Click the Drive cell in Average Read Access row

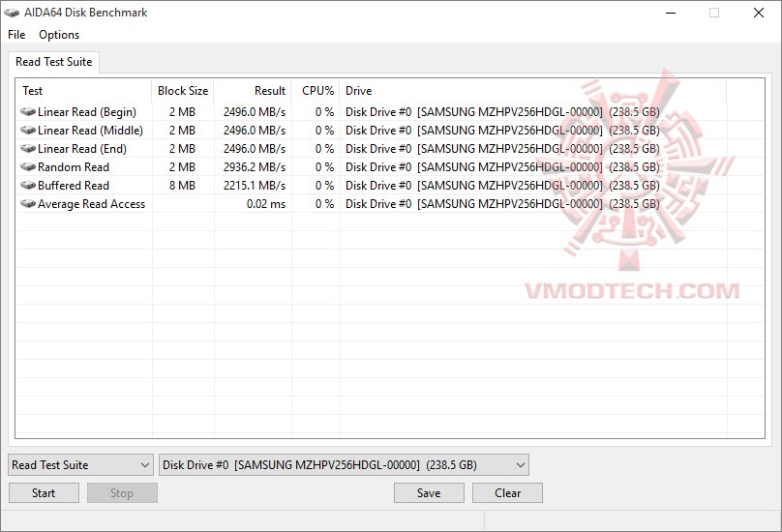(502, 204)
